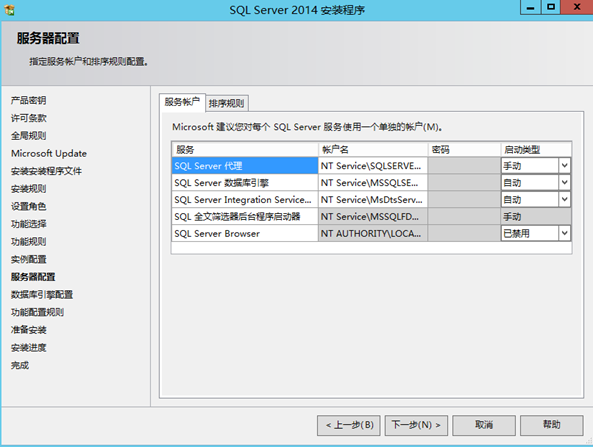
Task: Click the SQL Server setup icon in title bar
Action: pyautogui.click(x=9, y=9)
